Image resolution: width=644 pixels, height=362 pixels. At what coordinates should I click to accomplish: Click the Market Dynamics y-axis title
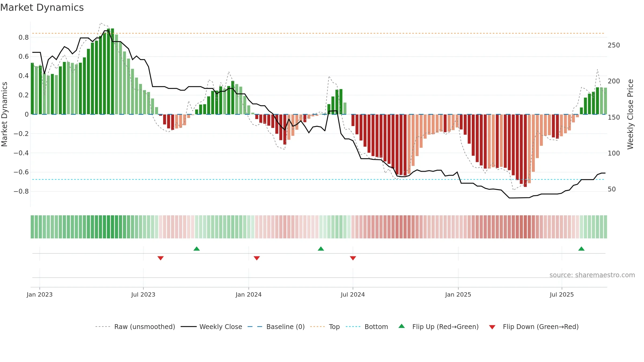(4, 114)
